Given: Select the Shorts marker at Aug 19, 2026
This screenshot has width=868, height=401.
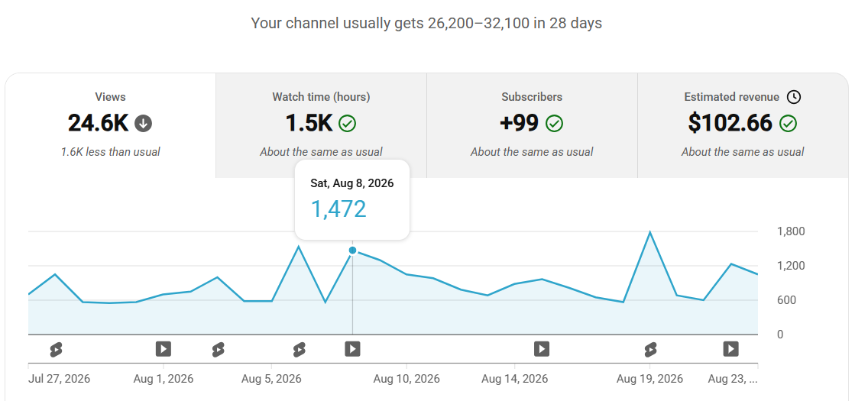Looking at the screenshot, I should (650, 349).
